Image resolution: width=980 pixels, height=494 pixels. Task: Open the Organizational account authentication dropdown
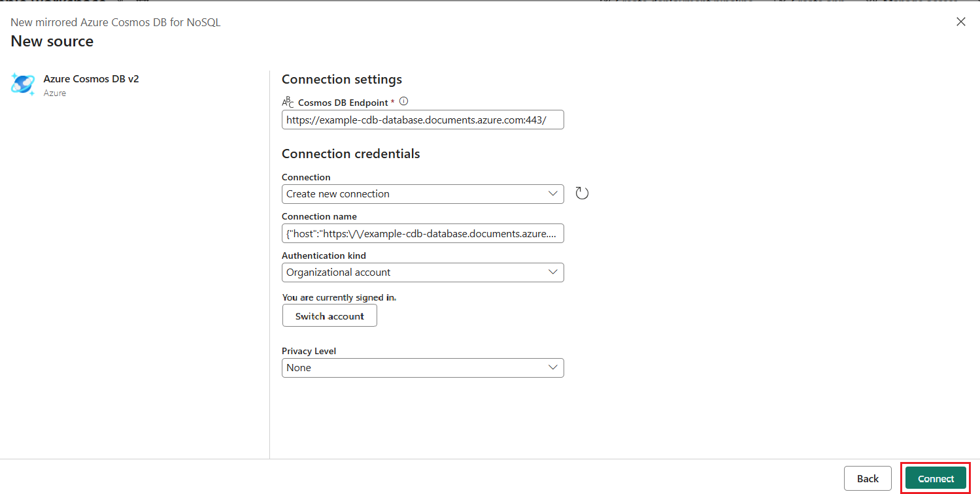(422, 272)
